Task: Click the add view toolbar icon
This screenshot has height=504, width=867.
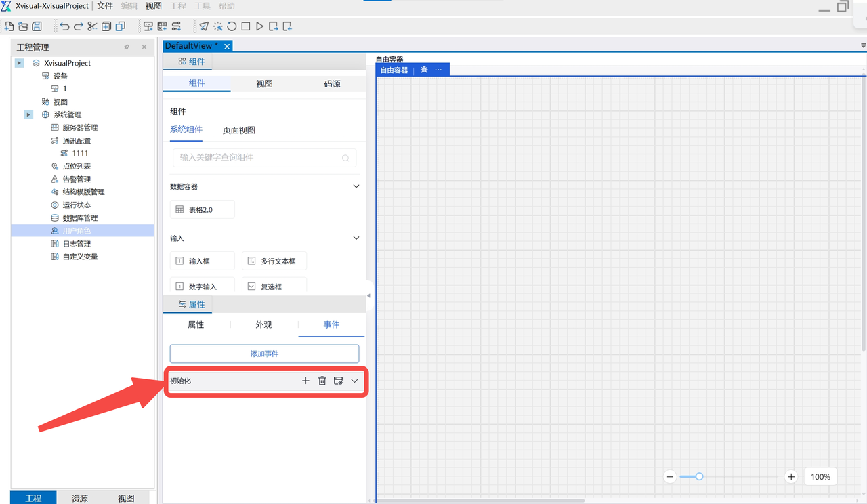Action: [x=162, y=26]
